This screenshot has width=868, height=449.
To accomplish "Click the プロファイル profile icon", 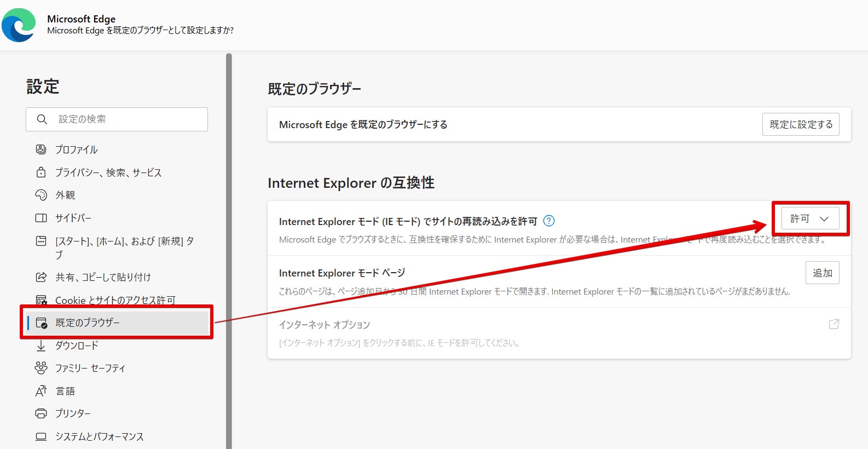I will pos(41,149).
